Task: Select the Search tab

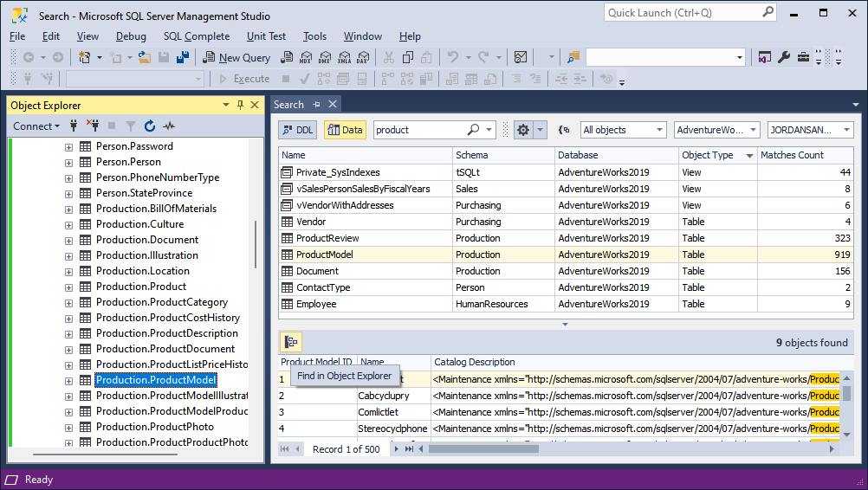Action: [x=288, y=105]
